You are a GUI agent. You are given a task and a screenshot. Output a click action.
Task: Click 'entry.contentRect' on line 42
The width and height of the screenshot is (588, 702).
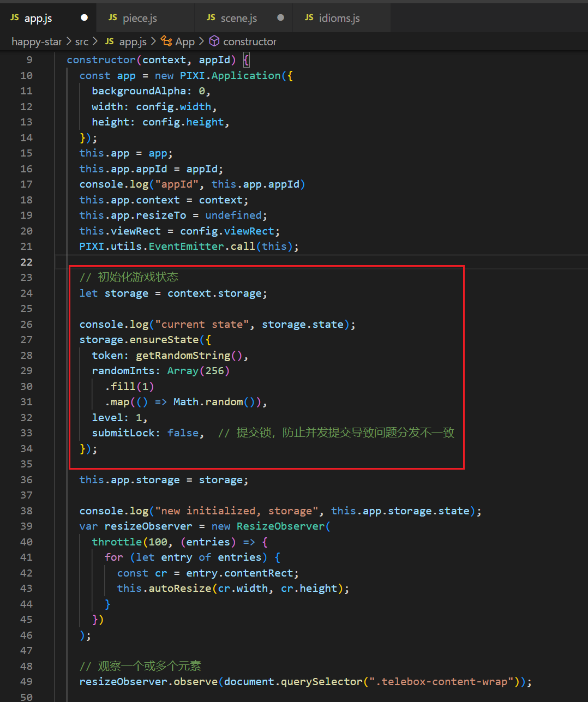point(239,573)
